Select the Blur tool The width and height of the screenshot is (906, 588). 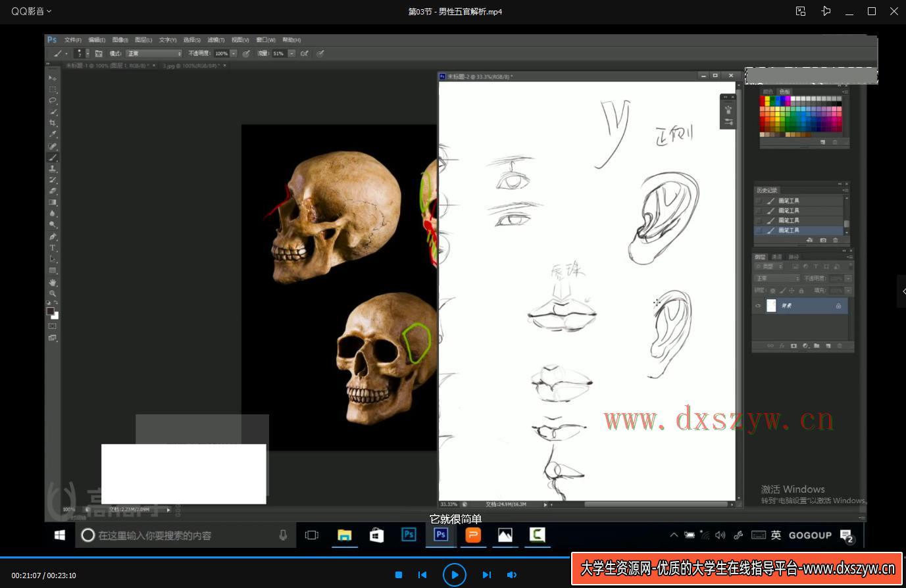(53, 213)
